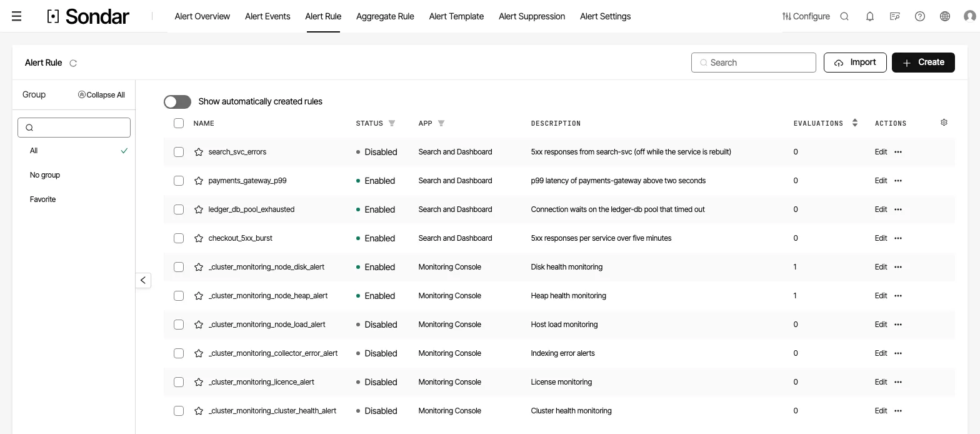The image size is (980, 434).
Task: Star the _cluster_monitoring_collector_error_alert rule
Action: click(199, 353)
